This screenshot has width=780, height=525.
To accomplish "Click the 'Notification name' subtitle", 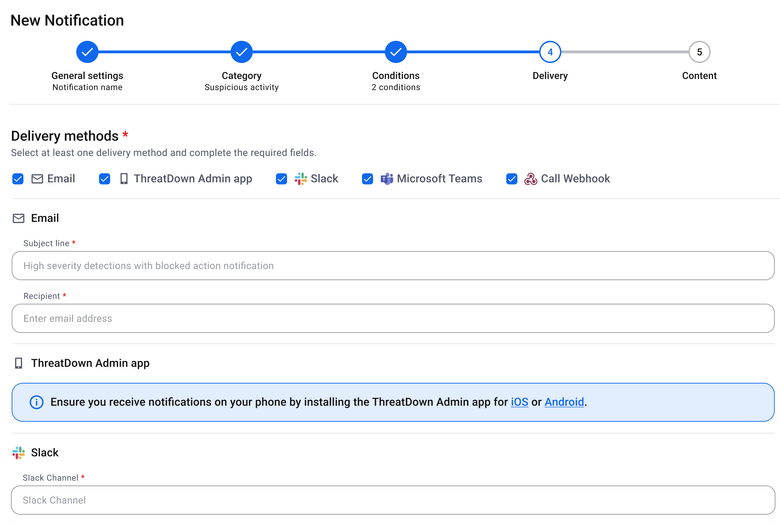I will point(87,87).
